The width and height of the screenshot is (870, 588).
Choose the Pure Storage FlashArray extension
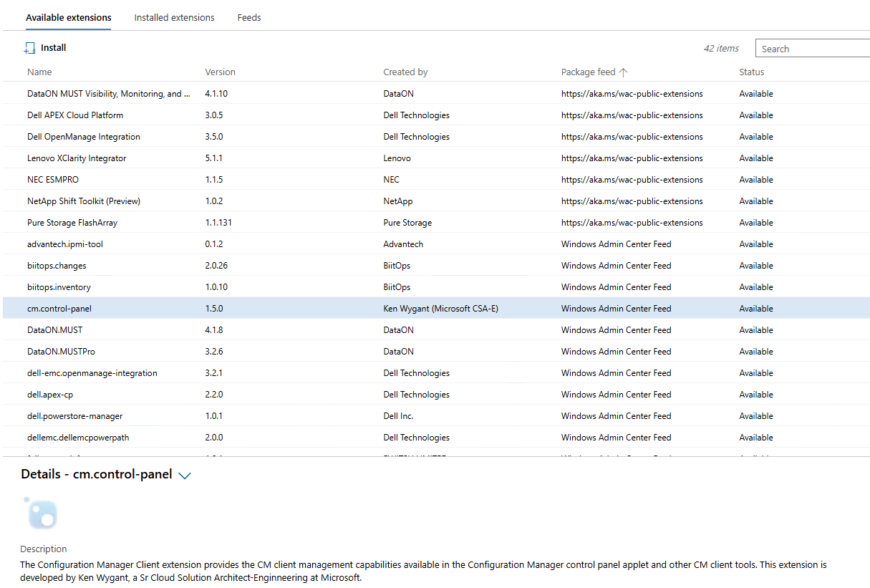(72, 223)
